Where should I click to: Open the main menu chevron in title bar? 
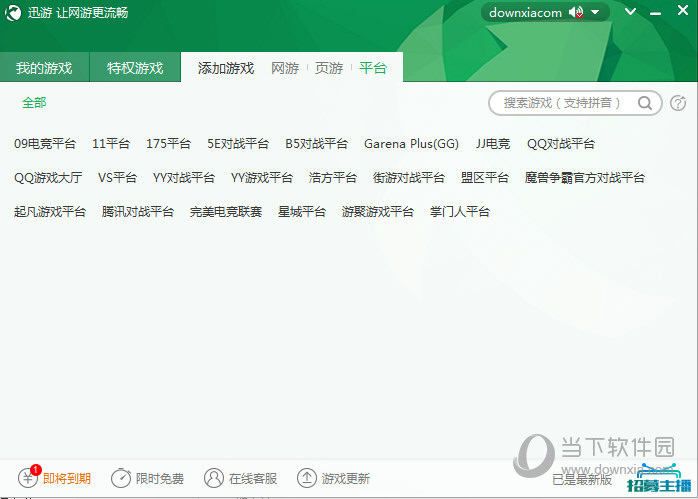[630, 12]
